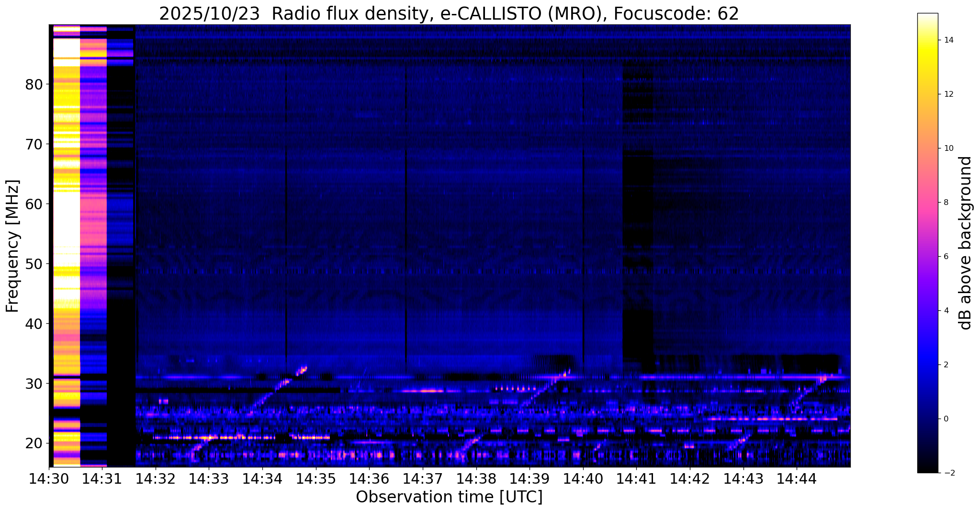Select the 14:32 time tick label
980x511 pixels.
[x=156, y=478]
